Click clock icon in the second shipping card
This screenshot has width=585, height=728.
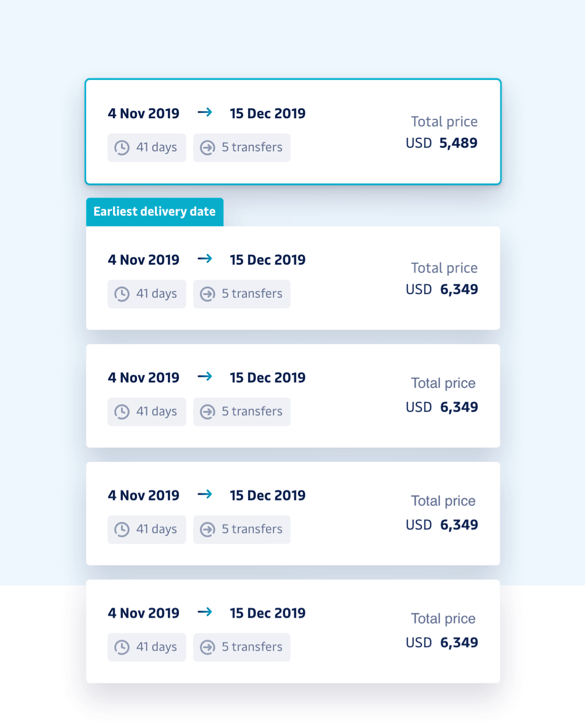pyautogui.click(x=122, y=294)
